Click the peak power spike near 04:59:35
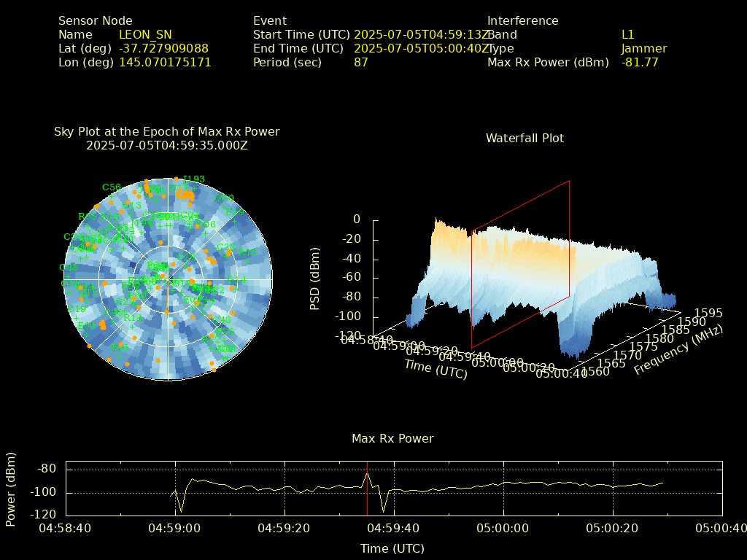This screenshot has height=560, width=747. tap(367, 474)
